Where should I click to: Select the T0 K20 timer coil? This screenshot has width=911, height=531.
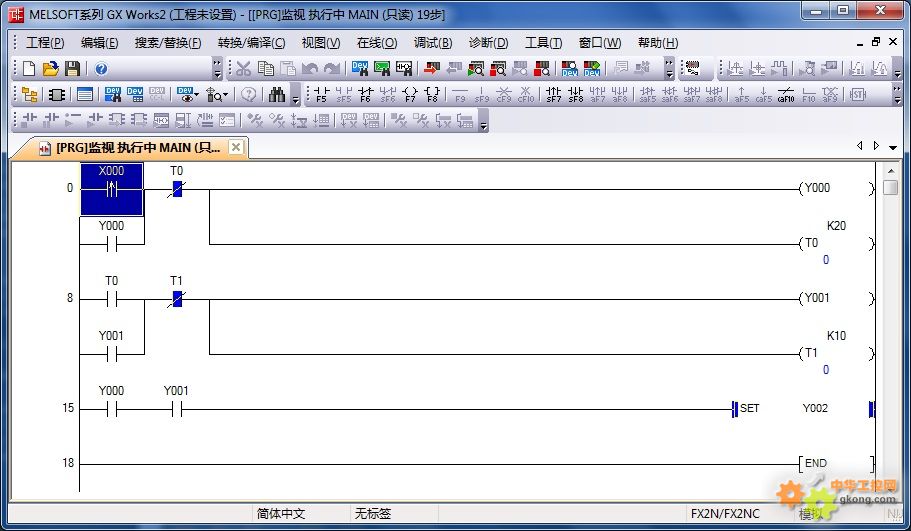coord(837,243)
